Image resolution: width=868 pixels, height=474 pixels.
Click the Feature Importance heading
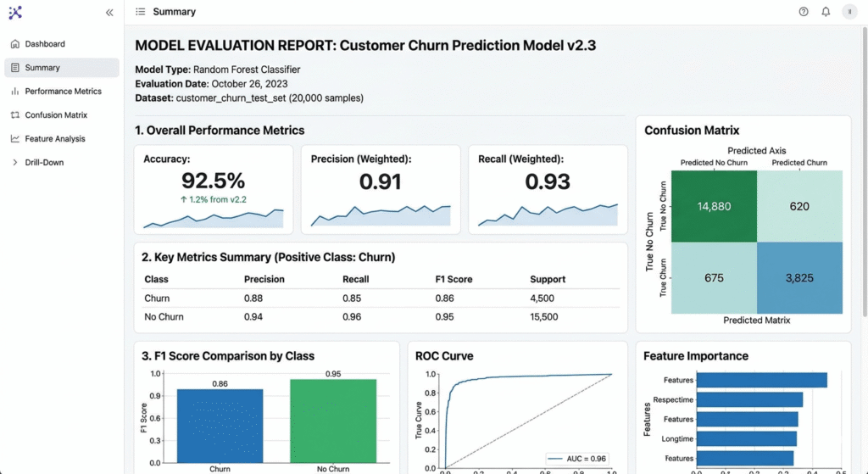(x=696, y=356)
